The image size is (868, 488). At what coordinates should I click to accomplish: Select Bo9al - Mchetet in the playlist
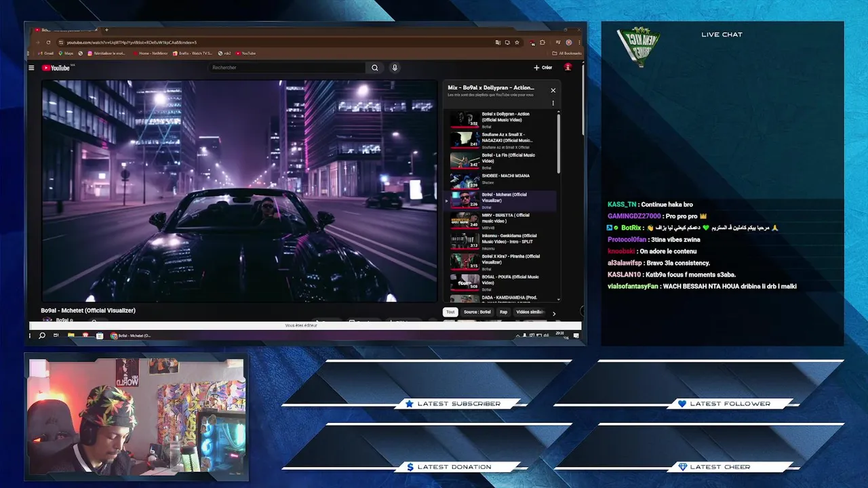tap(502, 201)
